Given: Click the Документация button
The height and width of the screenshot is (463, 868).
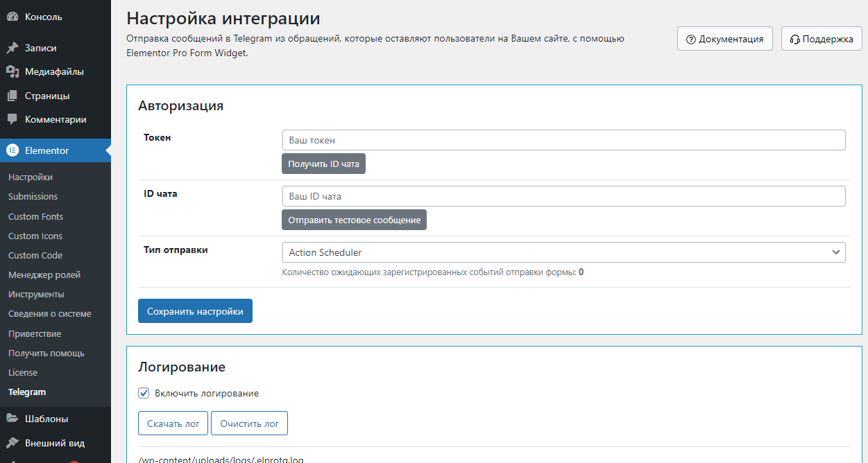Looking at the screenshot, I should pos(725,39).
